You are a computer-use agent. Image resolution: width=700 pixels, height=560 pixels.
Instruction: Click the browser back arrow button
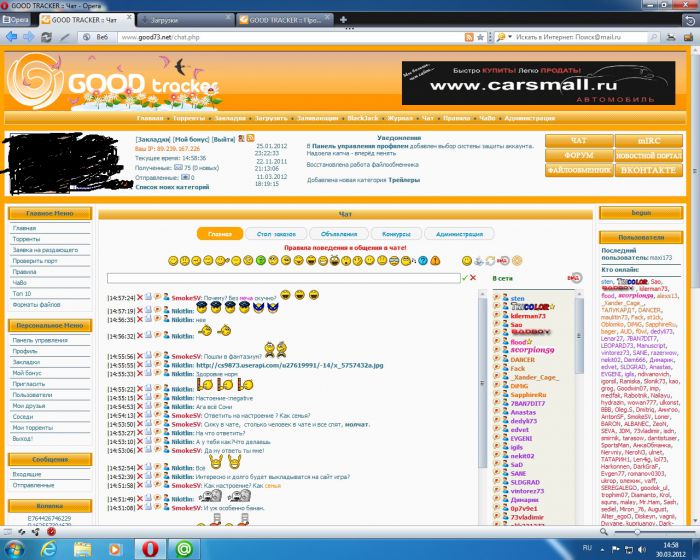coord(10,37)
